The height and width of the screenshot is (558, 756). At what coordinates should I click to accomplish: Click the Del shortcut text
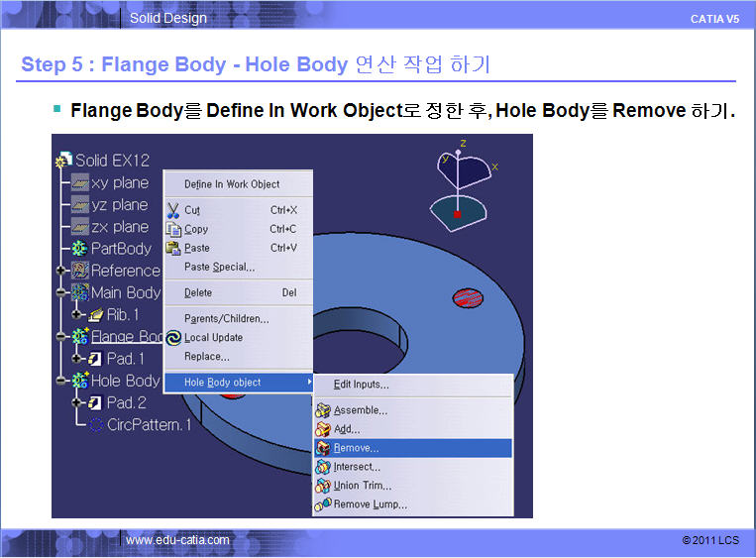tap(289, 292)
